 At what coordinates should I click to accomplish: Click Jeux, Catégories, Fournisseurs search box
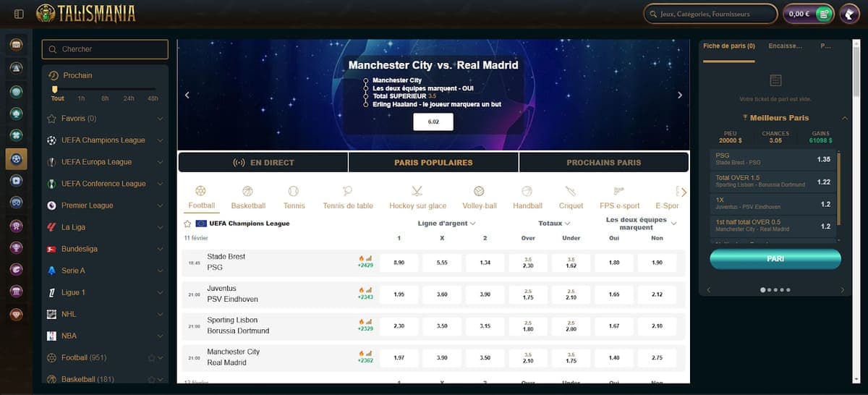(x=710, y=14)
